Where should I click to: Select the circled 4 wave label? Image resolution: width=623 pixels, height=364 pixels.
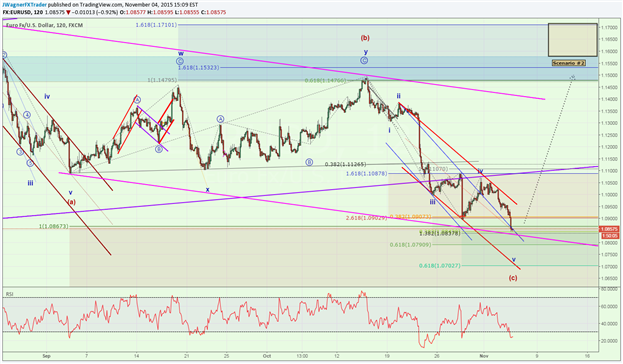click(x=27, y=115)
